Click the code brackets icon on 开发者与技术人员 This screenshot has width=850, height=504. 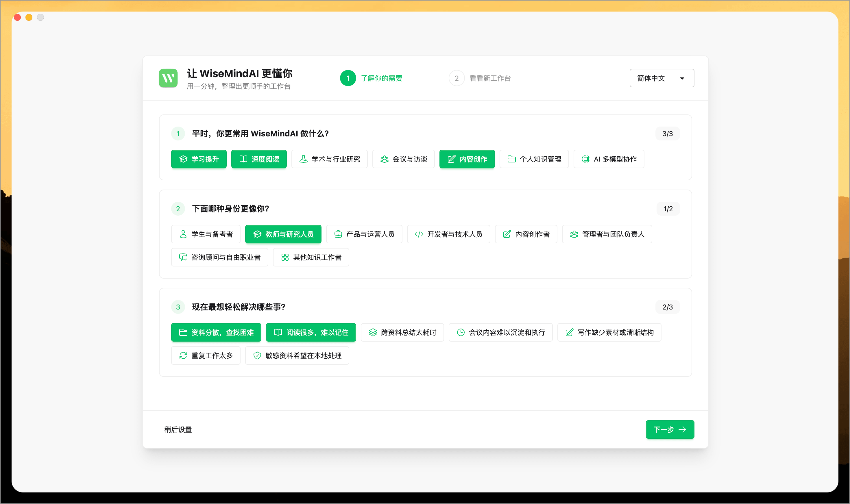[x=419, y=234]
